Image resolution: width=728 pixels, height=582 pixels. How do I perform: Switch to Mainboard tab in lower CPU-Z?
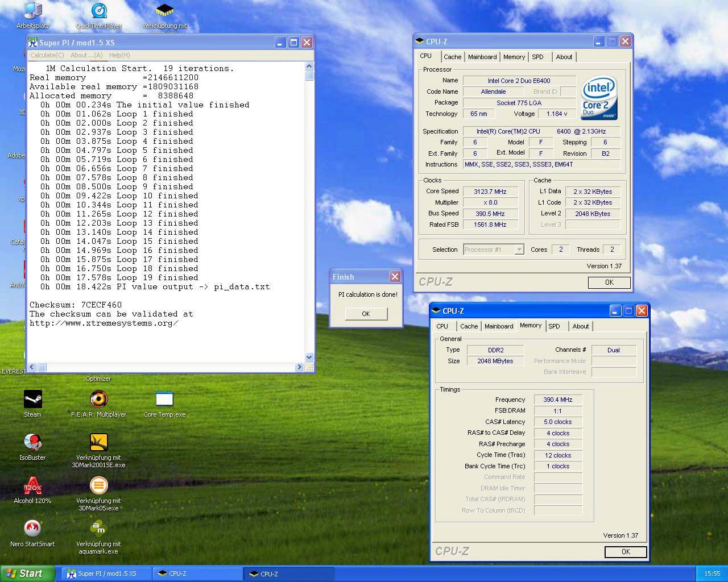[x=499, y=326]
